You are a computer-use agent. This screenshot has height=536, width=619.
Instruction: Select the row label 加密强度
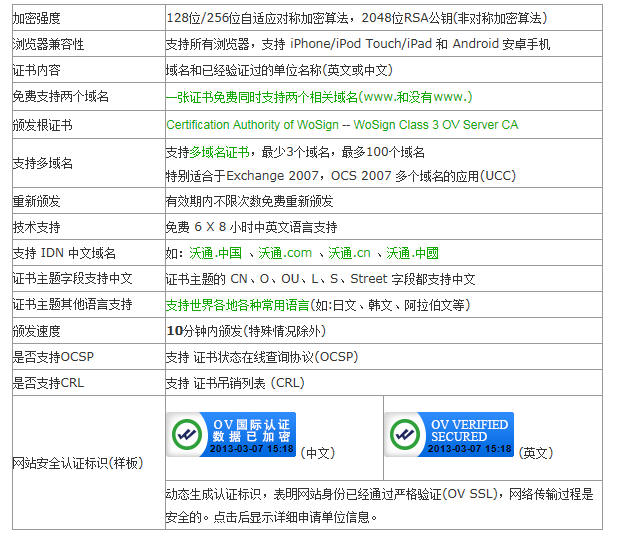[36, 18]
